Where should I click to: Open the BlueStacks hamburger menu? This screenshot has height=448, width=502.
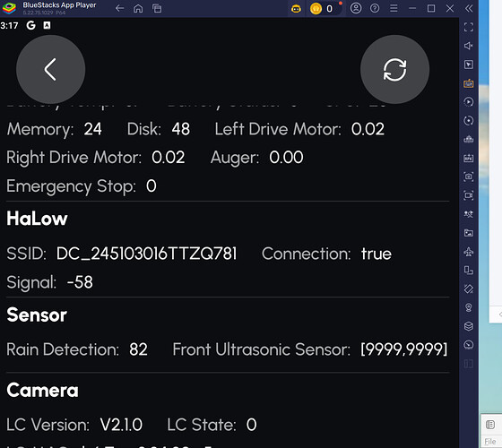click(x=394, y=8)
